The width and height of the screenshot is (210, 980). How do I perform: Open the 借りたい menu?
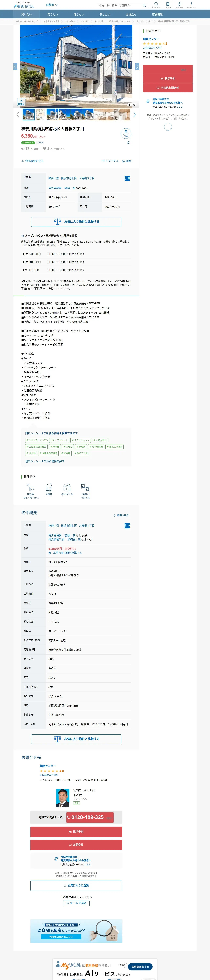[x=79, y=15]
